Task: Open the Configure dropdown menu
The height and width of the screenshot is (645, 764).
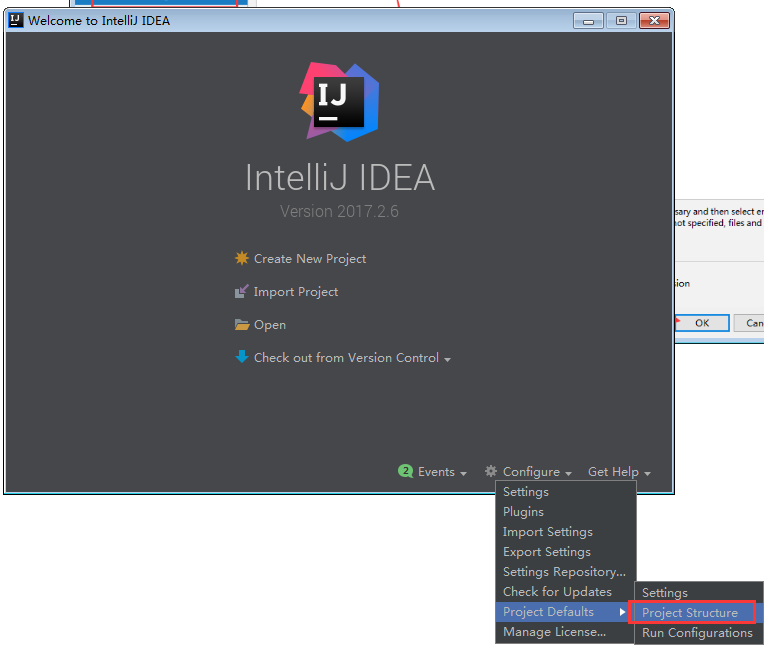Action: pyautogui.click(x=537, y=472)
